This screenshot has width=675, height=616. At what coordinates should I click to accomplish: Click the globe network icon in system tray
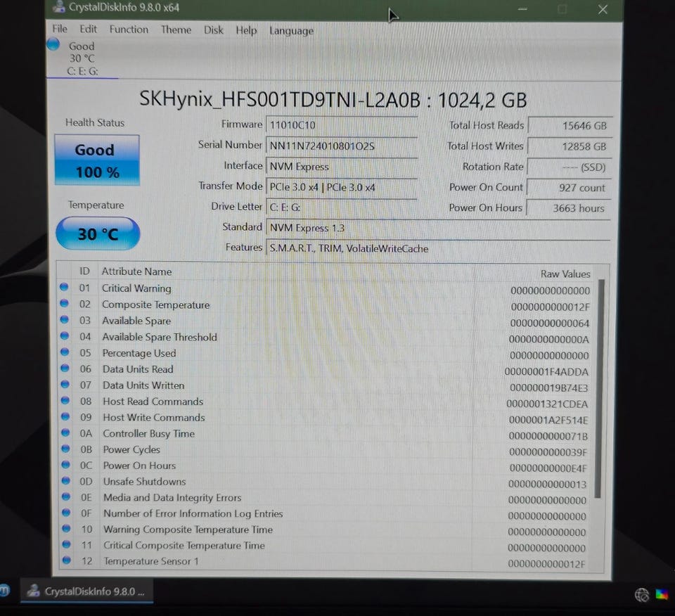[641, 595]
